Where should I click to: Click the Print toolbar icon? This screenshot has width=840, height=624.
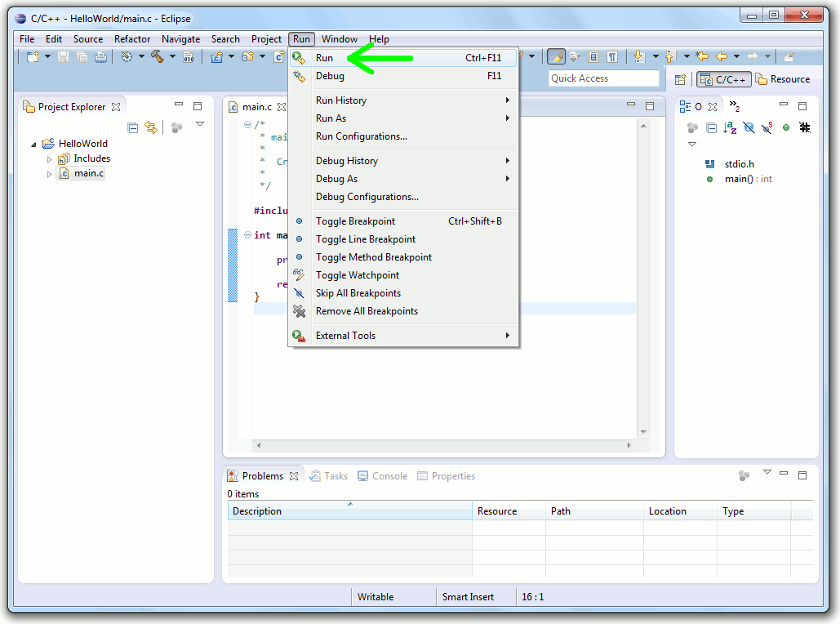[x=100, y=57]
